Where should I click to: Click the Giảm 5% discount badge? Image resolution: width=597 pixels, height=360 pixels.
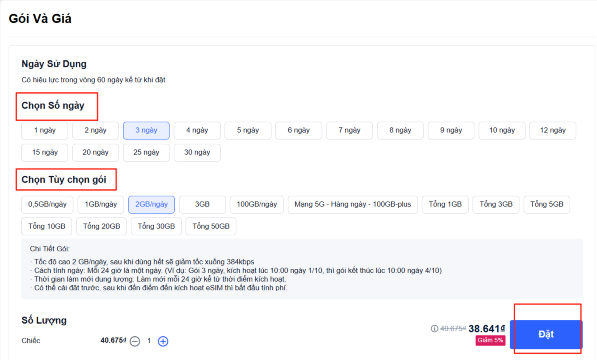[490, 340]
